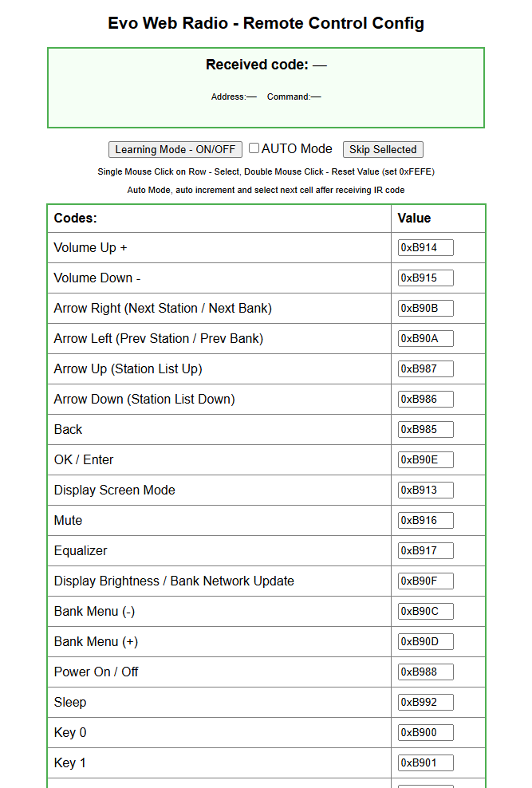
Task: Click the Arrow Right value field 0xB90B
Action: pos(425,308)
